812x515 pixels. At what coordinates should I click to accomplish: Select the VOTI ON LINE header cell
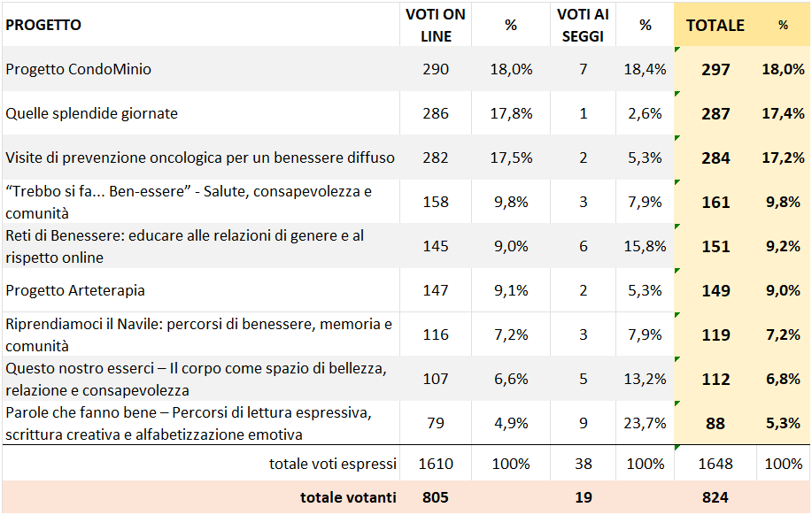tap(435, 25)
